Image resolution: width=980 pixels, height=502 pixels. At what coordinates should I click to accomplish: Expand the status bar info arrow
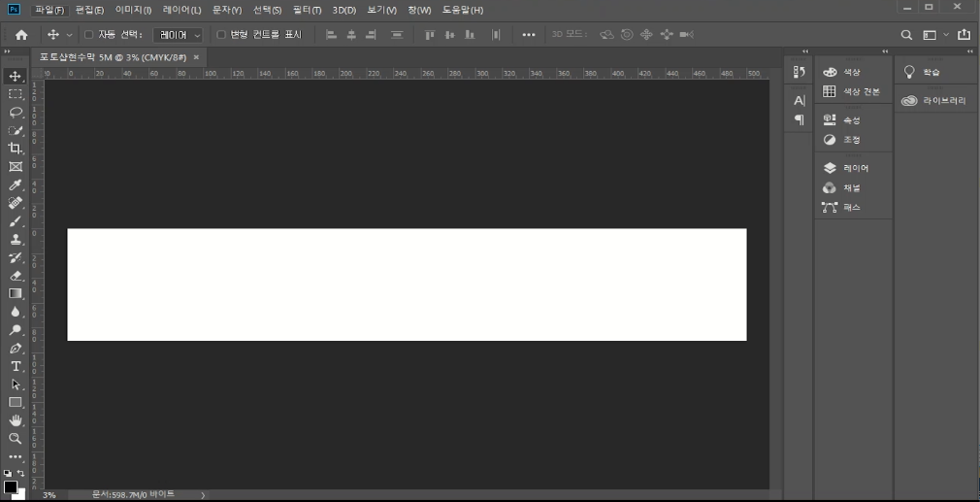203,495
